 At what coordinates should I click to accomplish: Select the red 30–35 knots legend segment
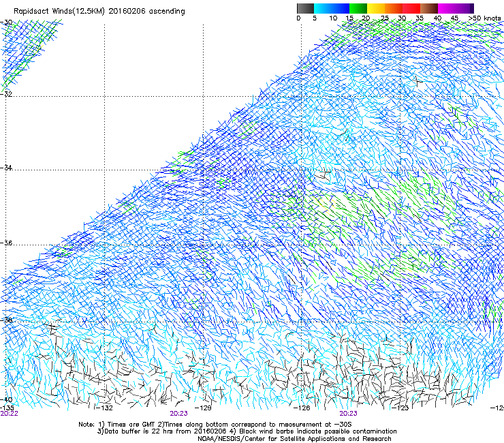[411, 8]
